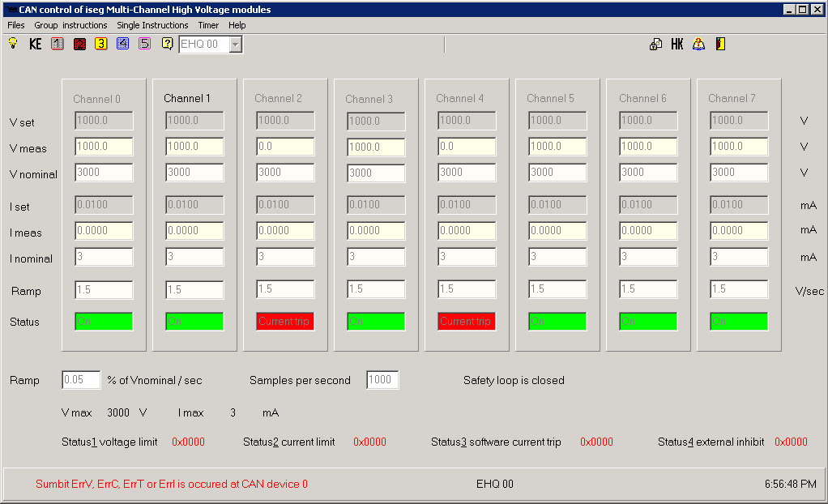Open the Single Instructions menu
Viewport: 828px width, 504px height.
point(152,25)
